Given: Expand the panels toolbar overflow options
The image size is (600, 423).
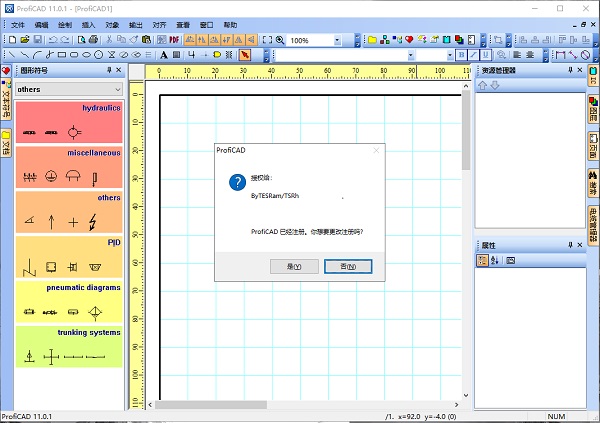Looking at the screenshot, I should (483, 40).
